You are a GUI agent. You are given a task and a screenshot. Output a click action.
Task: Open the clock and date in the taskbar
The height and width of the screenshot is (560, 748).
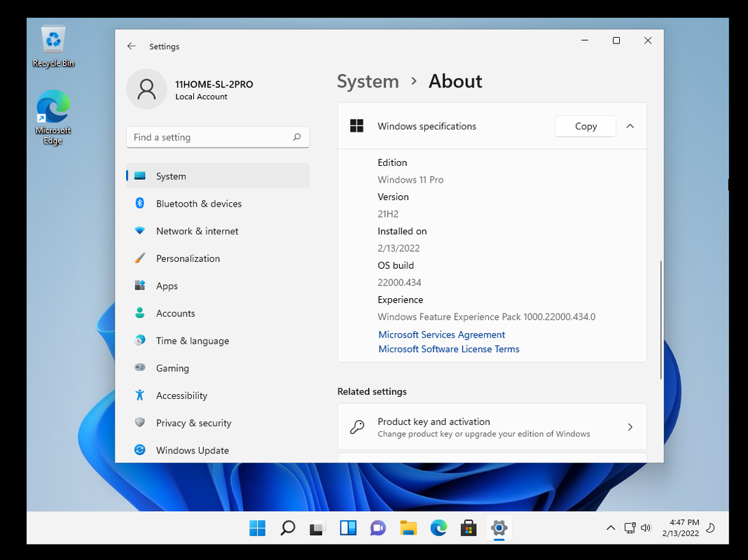click(x=681, y=528)
